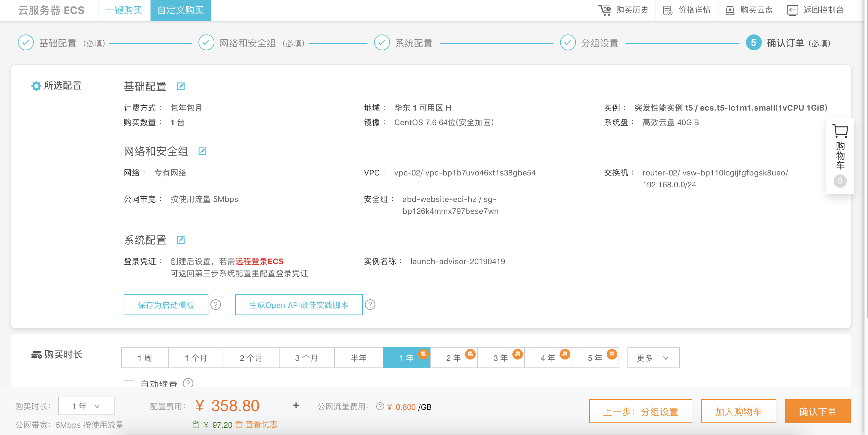Select 2 年 purchase duration
Viewport: 868px width, 435px height.
pyautogui.click(x=454, y=358)
